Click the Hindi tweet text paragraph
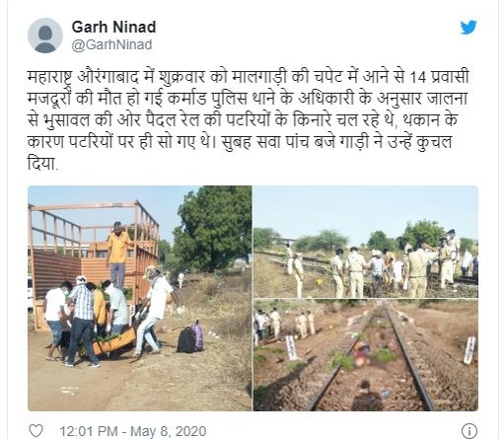Screen dimensions: 504x439 click(x=248, y=119)
